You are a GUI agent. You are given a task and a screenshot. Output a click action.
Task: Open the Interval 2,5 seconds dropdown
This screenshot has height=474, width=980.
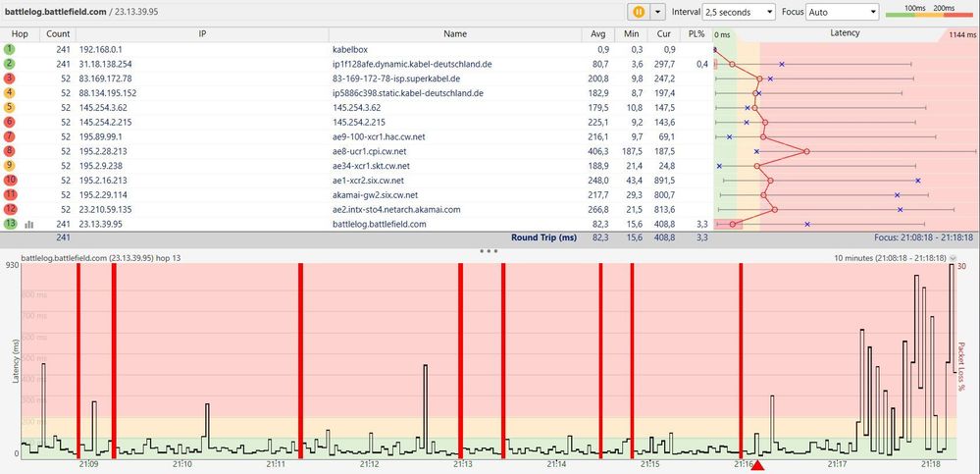[739, 11]
